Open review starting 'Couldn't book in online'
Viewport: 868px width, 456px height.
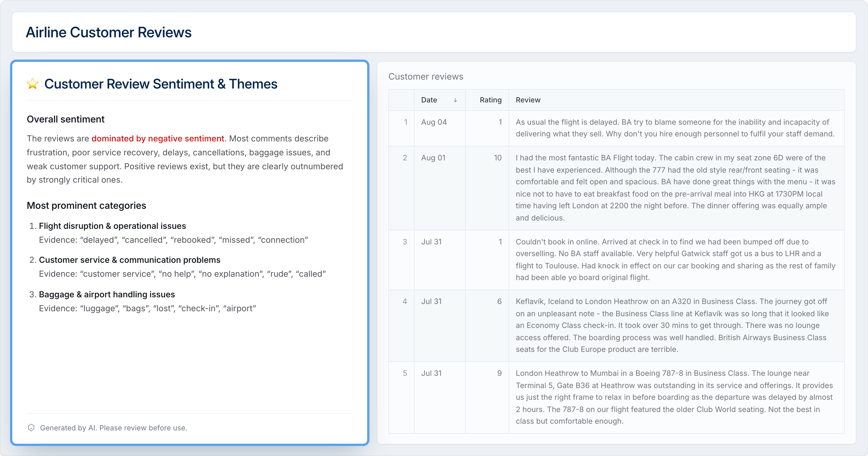(676, 260)
